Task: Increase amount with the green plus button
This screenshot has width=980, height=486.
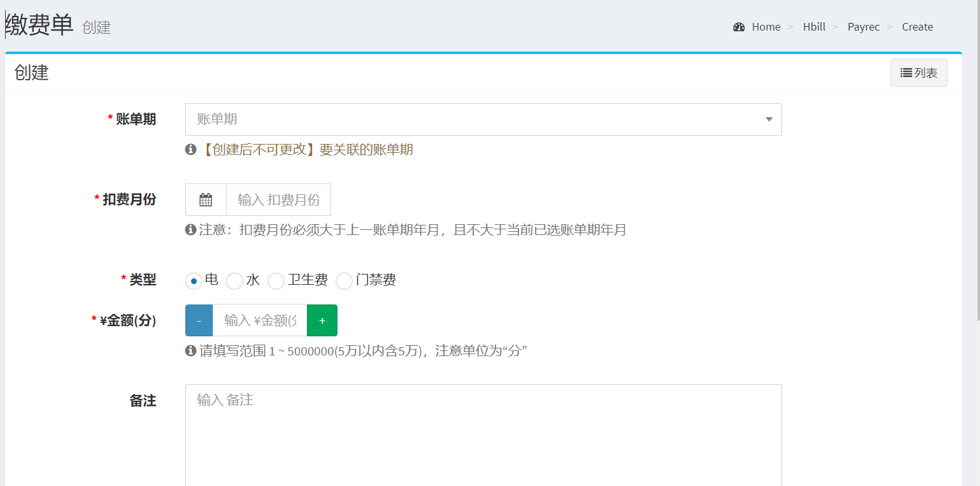Action: 322,320
